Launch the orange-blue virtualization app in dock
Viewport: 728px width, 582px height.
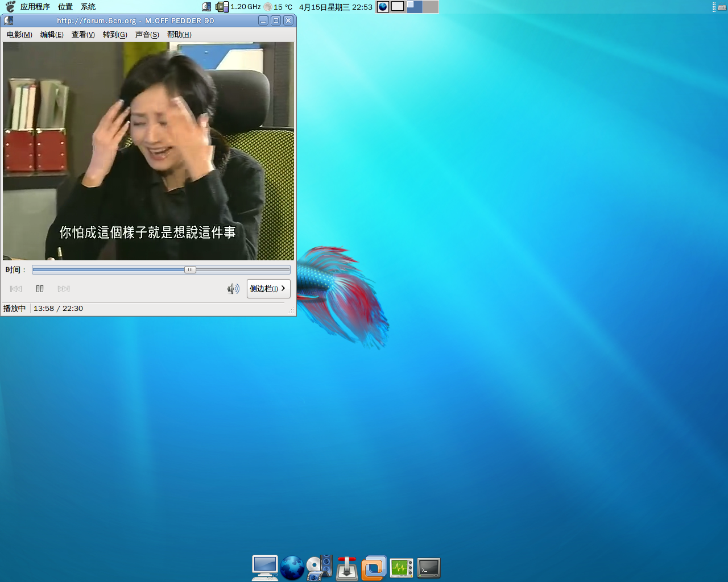point(374,568)
